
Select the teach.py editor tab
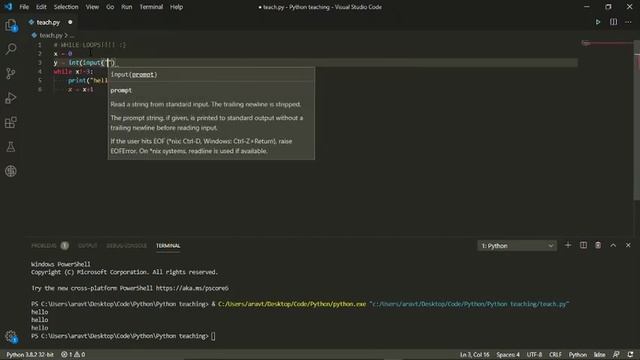click(x=48, y=22)
